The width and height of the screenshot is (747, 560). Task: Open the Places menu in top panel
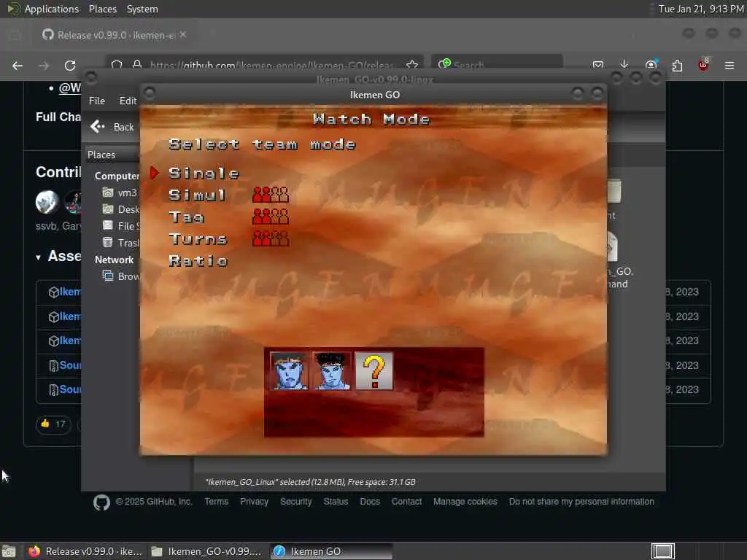pyautogui.click(x=102, y=9)
